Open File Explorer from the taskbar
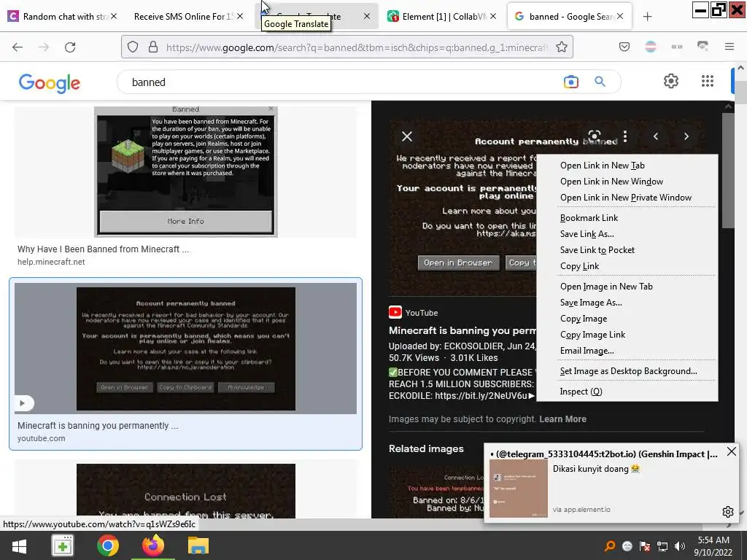 tap(198, 545)
